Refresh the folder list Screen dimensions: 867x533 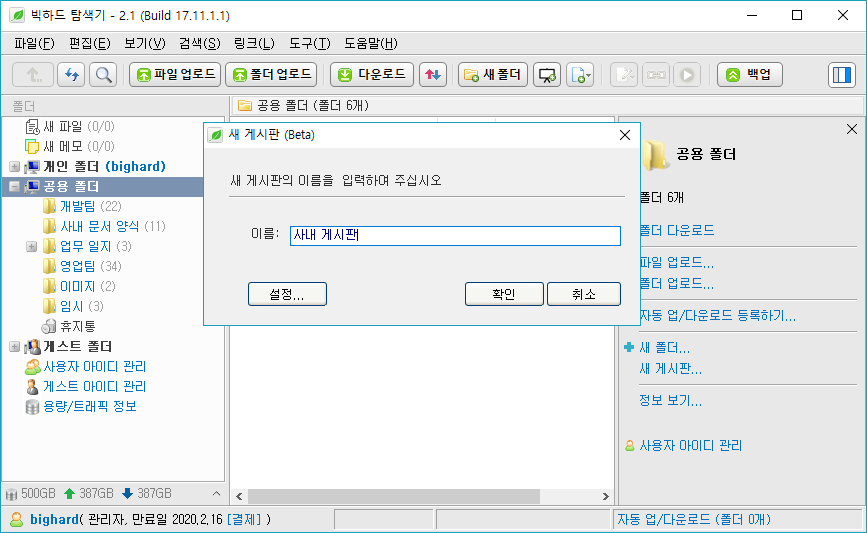point(71,75)
